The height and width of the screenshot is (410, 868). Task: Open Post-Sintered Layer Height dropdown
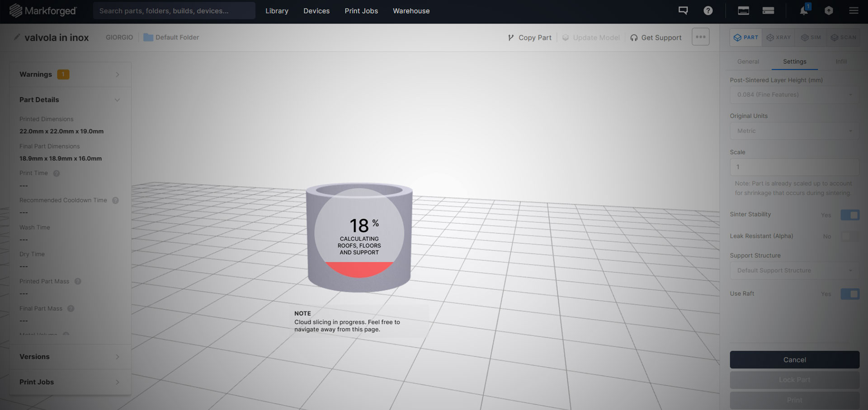click(x=794, y=95)
